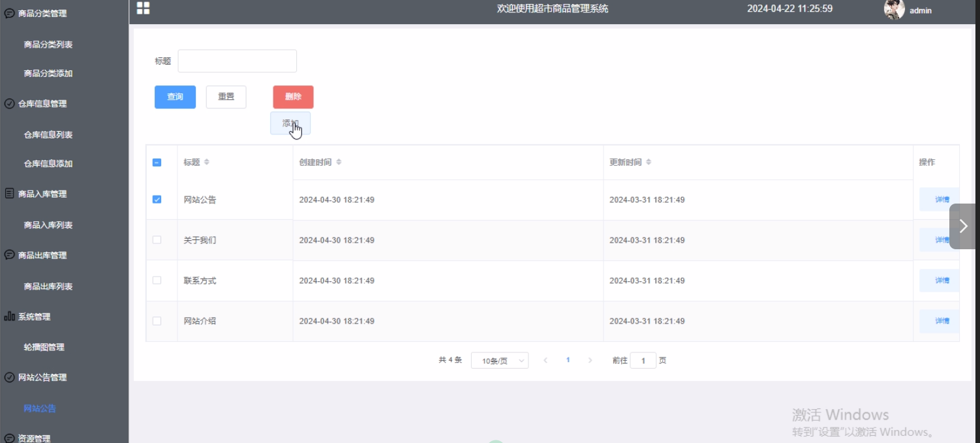Click the 系统管理 bar chart icon
Viewport: 980px width, 443px height.
(x=9, y=316)
